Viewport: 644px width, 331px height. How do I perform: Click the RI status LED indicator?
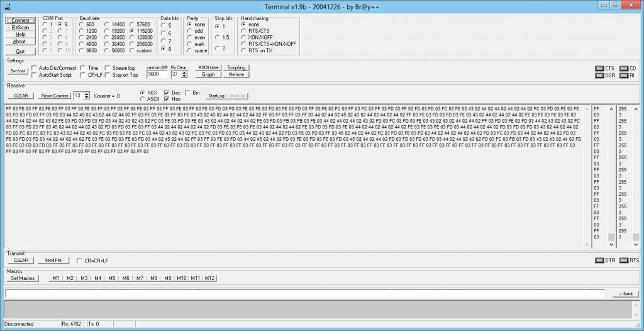click(623, 76)
